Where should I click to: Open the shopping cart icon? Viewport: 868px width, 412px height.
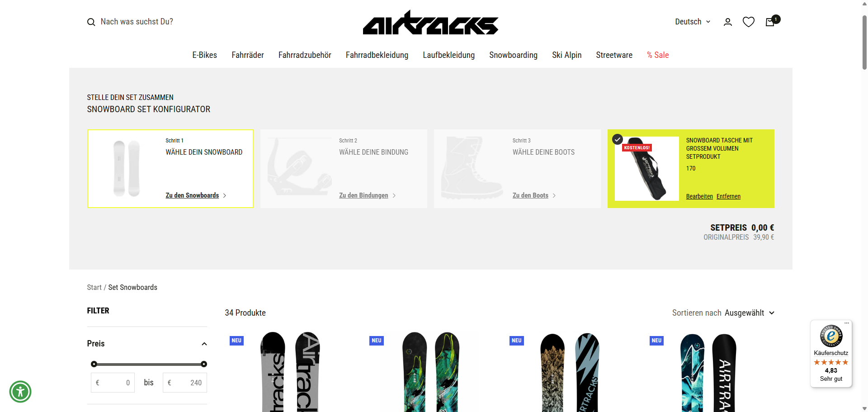pos(770,22)
